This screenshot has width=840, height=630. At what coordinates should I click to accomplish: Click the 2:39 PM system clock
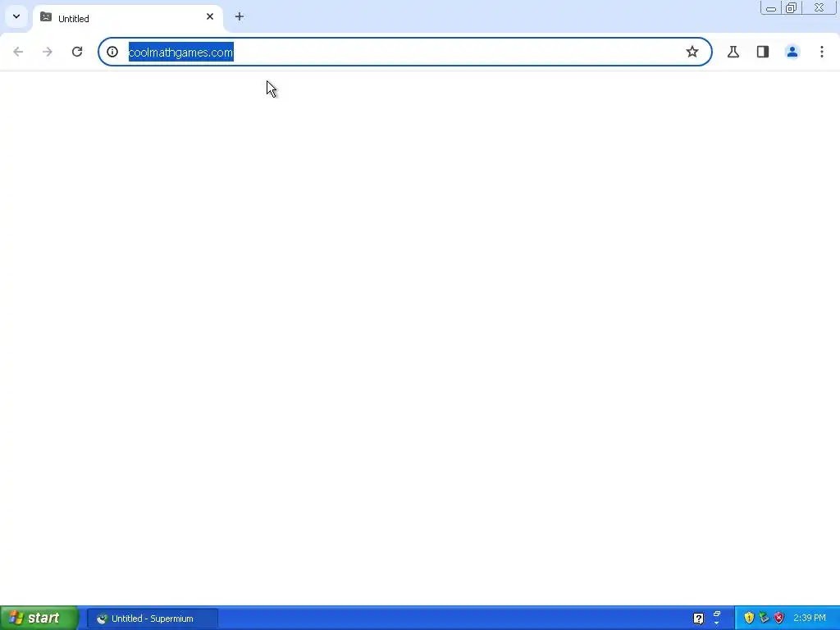tap(810, 619)
